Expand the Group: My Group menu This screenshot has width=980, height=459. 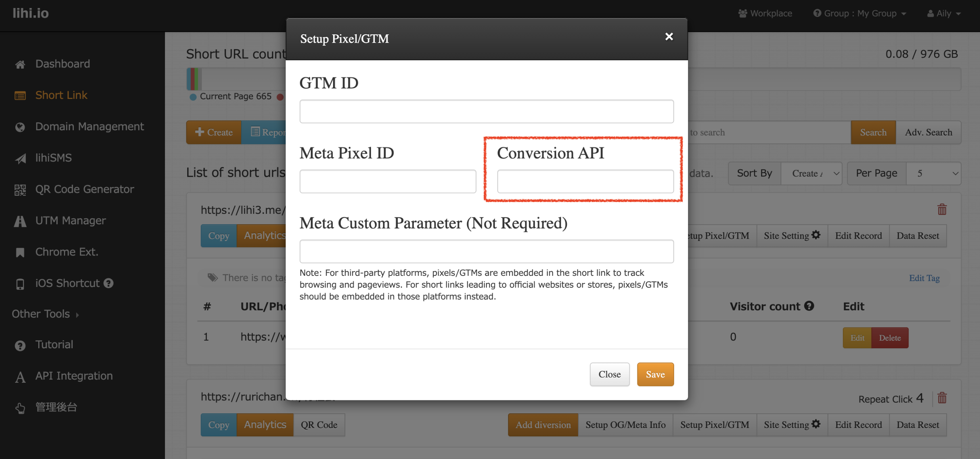860,13
